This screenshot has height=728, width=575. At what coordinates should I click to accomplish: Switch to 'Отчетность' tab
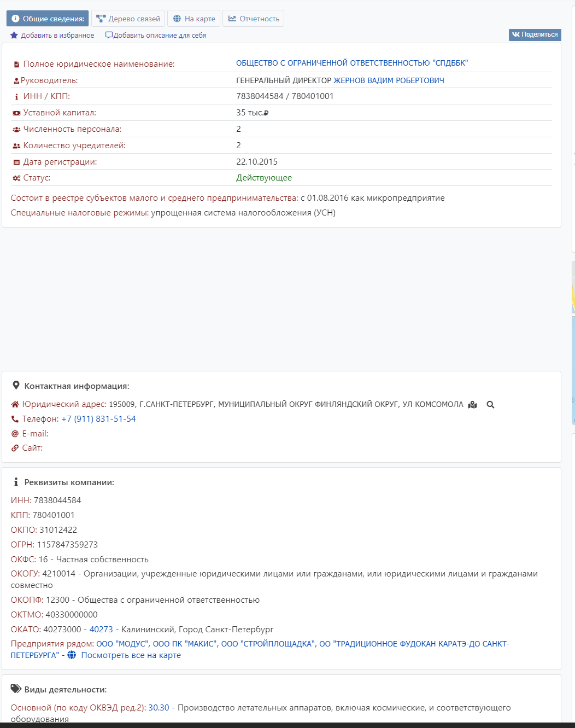pyautogui.click(x=254, y=19)
